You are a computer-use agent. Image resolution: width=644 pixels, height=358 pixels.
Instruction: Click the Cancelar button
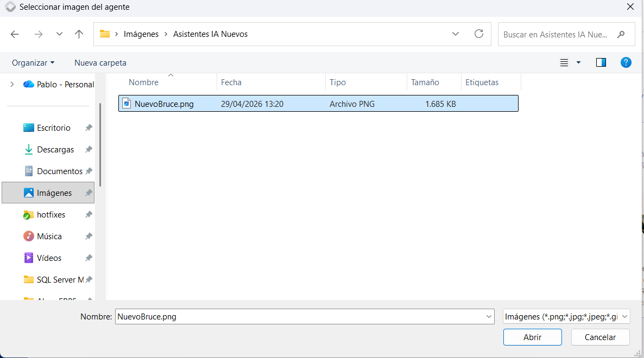click(x=600, y=337)
